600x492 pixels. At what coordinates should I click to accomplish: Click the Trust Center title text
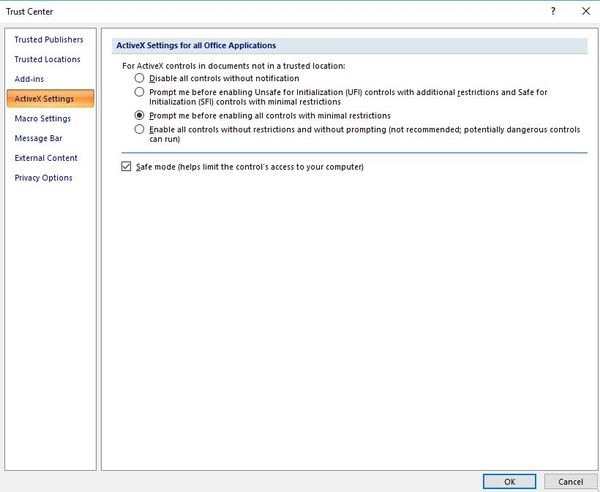click(29, 12)
